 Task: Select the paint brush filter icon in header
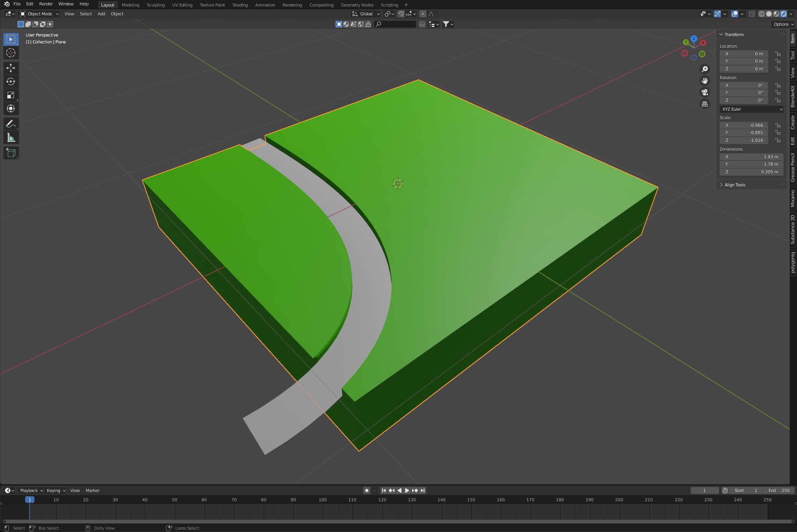[x=368, y=24]
